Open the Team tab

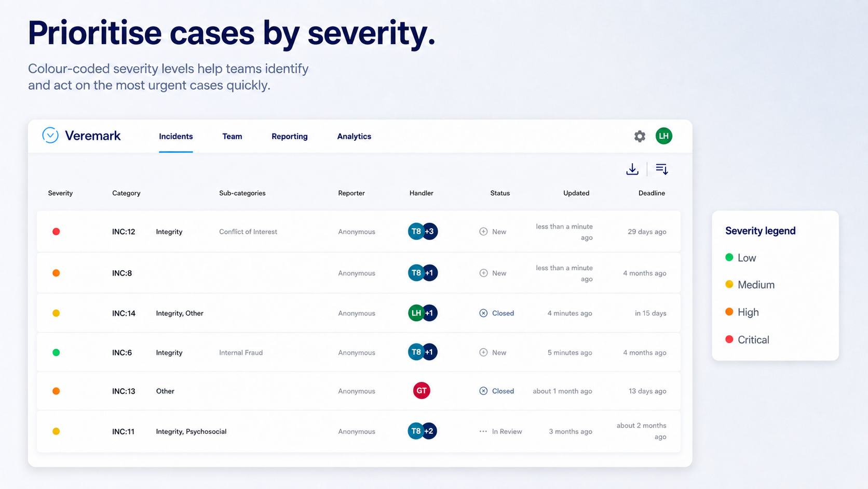pyautogui.click(x=232, y=136)
